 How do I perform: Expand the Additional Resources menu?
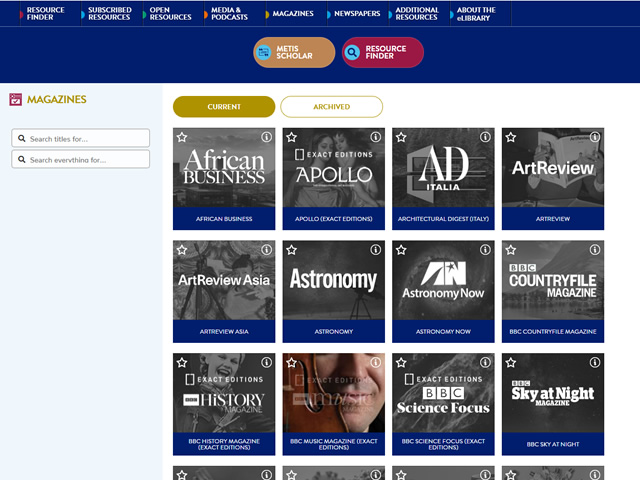(x=415, y=14)
